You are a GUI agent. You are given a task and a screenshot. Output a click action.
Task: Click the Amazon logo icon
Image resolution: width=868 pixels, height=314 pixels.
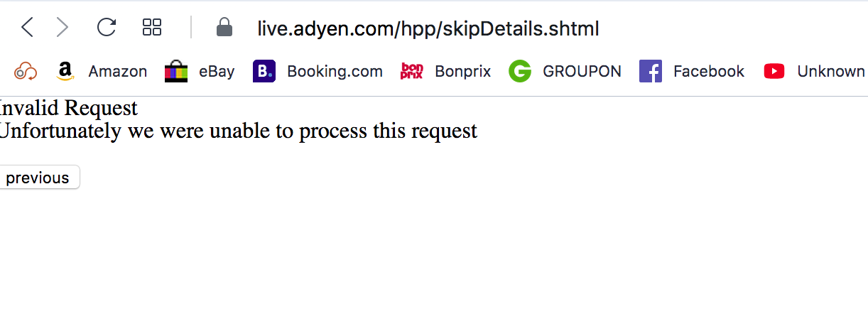[65, 71]
